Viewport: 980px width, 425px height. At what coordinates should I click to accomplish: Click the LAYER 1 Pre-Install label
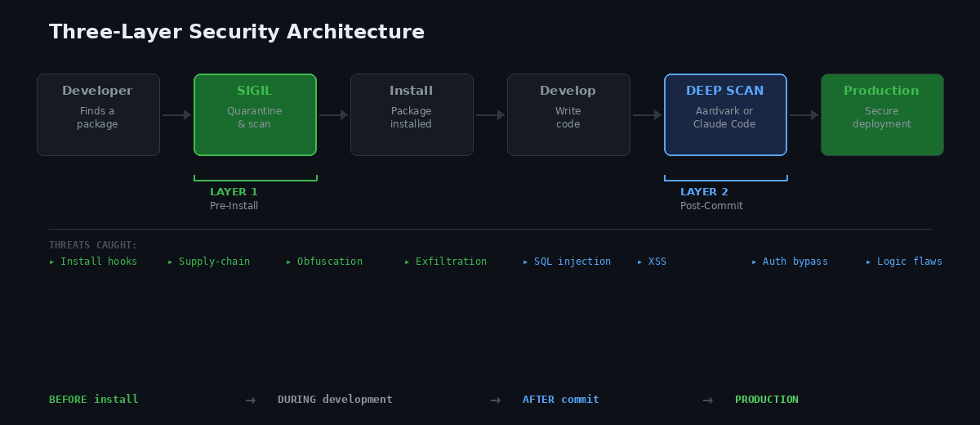tap(234, 199)
